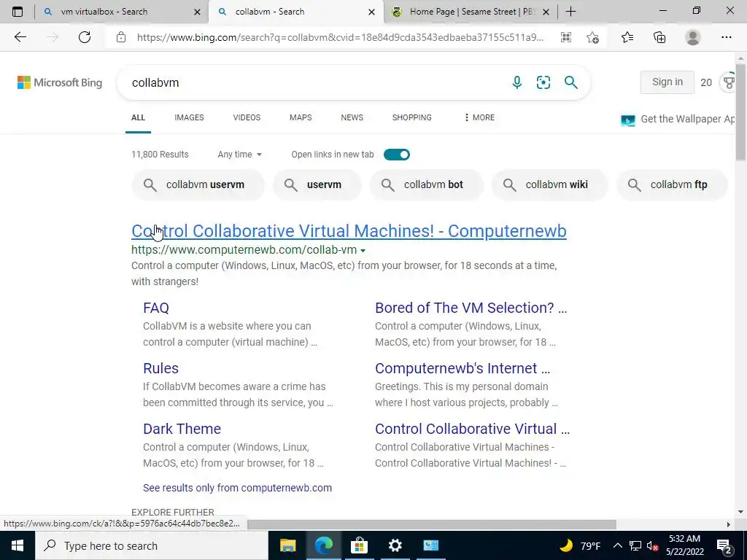Toggle Open links in new tab switch
The width and height of the screenshot is (747, 560).
point(396,155)
